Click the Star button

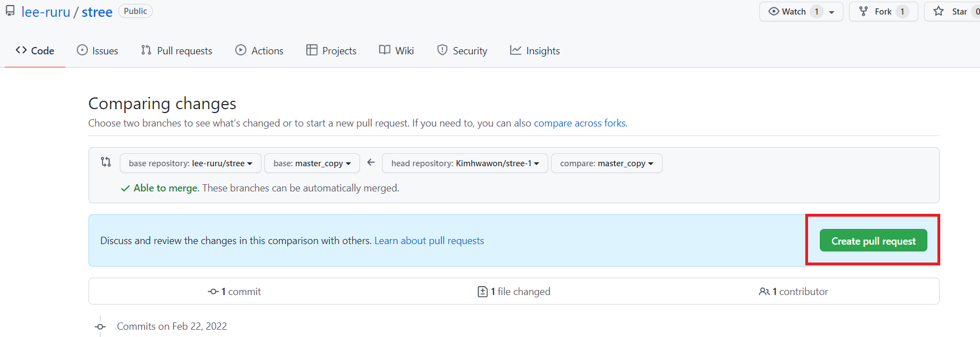tap(953, 12)
